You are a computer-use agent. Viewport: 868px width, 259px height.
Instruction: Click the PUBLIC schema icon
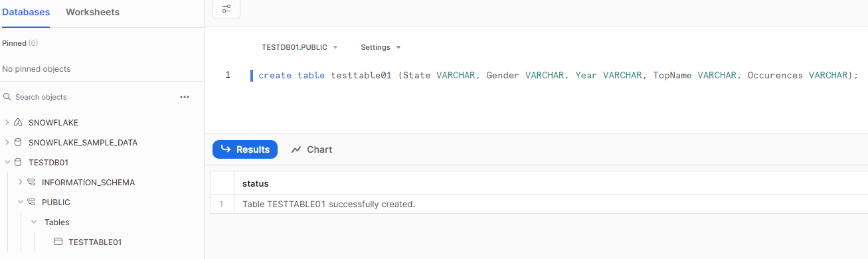31,203
